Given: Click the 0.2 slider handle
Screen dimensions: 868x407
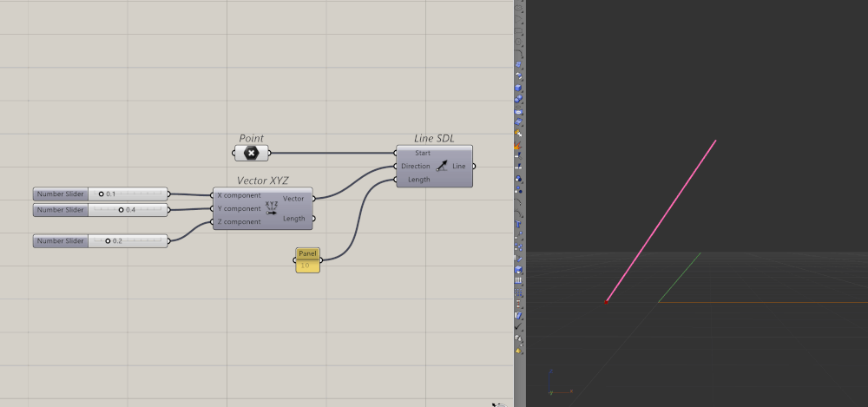Looking at the screenshot, I should 108,241.
